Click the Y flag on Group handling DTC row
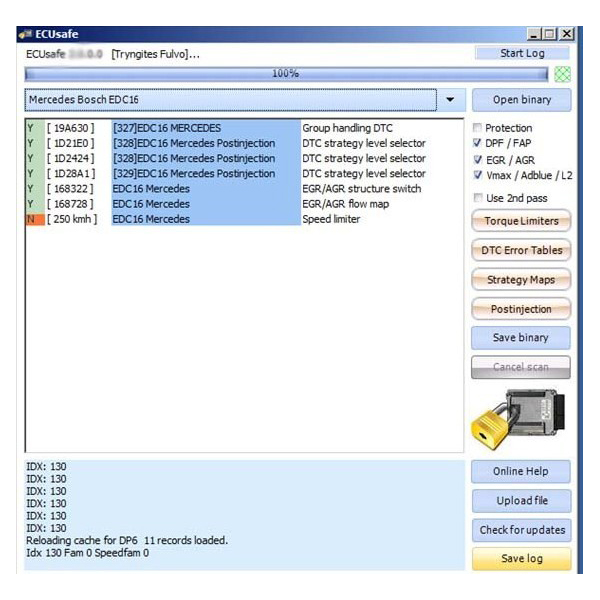The image size is (600, 600). click(x=31, y=128)
